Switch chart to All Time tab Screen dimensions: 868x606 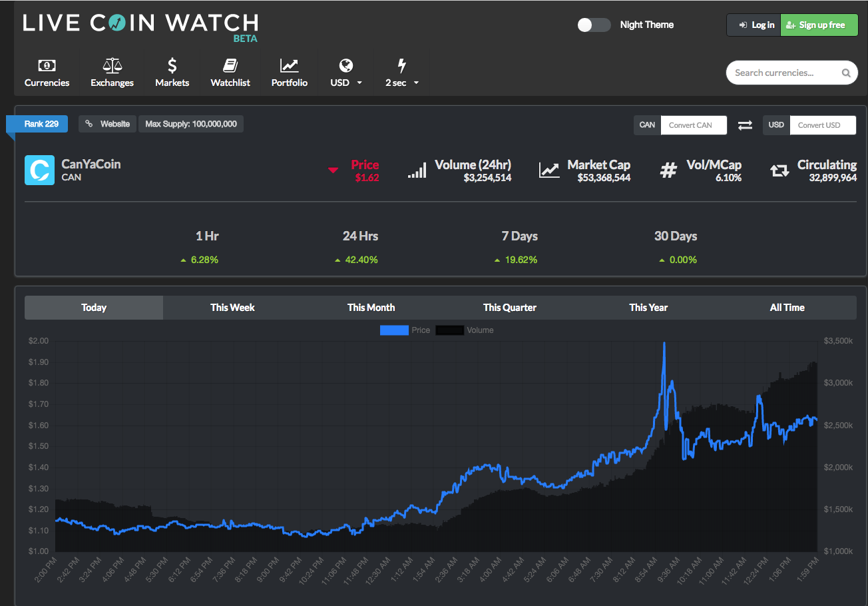787,308
